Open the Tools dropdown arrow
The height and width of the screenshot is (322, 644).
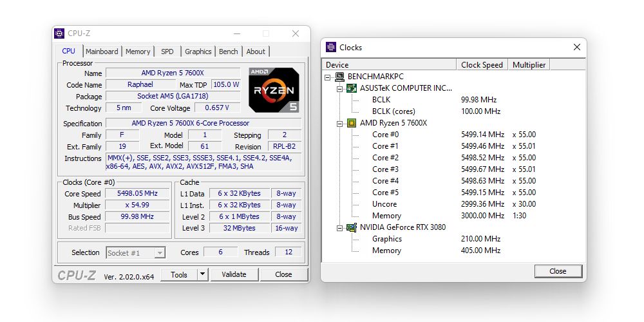click(203, 274)
